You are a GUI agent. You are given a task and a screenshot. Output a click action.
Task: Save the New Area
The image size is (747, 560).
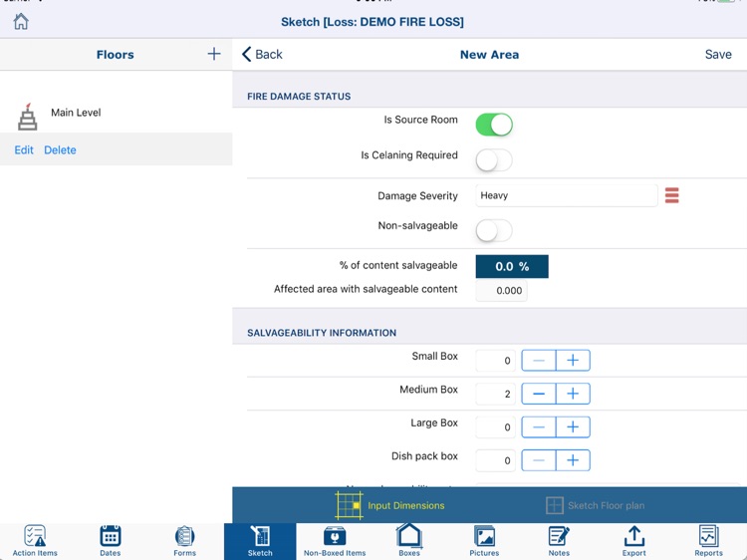tap(718, 55)
